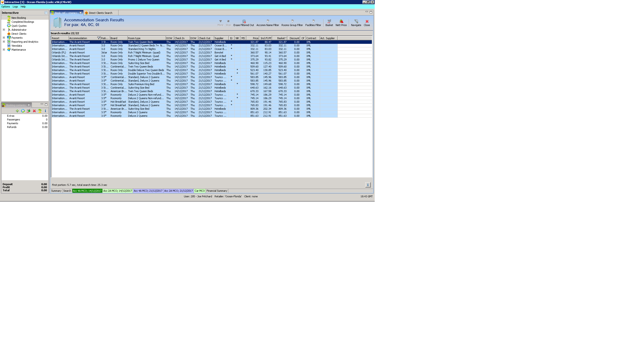Click the red X delete icon
The image size is (644, 337).
[x=34, y=111]
